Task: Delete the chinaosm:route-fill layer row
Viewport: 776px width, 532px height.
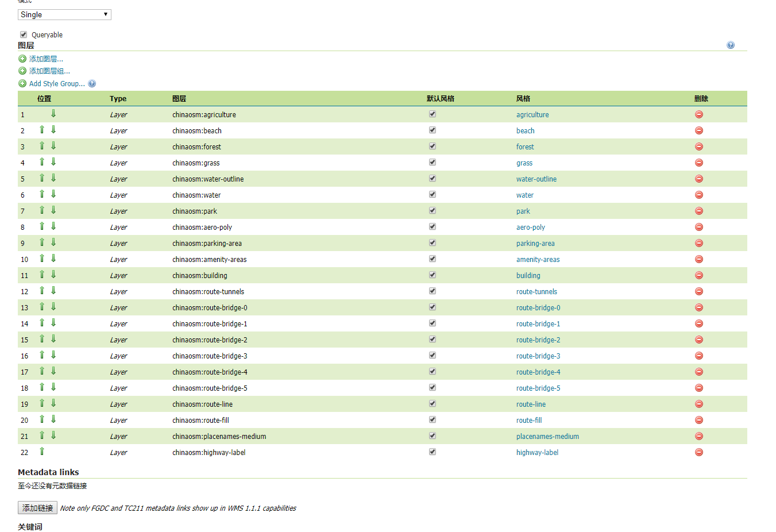Action: coord(699,420)
